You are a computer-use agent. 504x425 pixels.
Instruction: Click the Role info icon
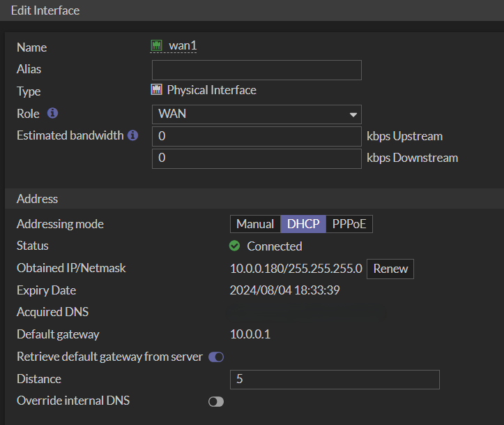(52, 113)
